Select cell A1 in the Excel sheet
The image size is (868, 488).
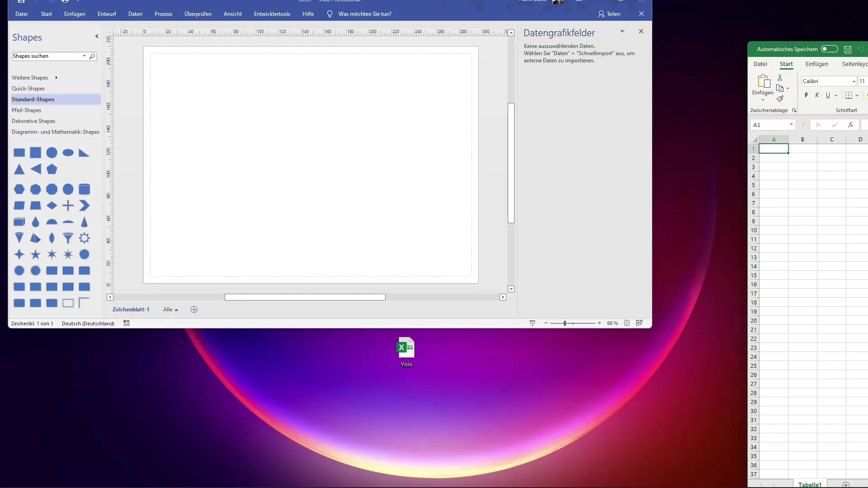pos(774,149)
